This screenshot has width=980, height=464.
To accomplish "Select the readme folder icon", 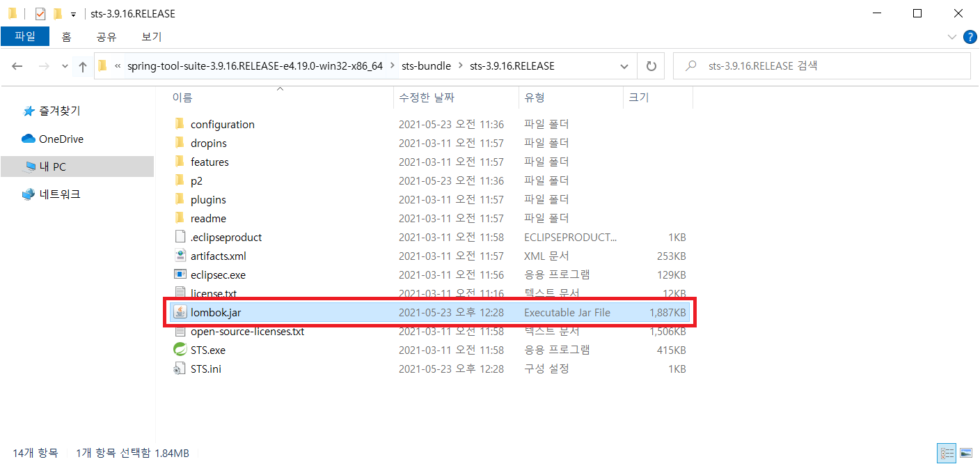I will 180,218.
